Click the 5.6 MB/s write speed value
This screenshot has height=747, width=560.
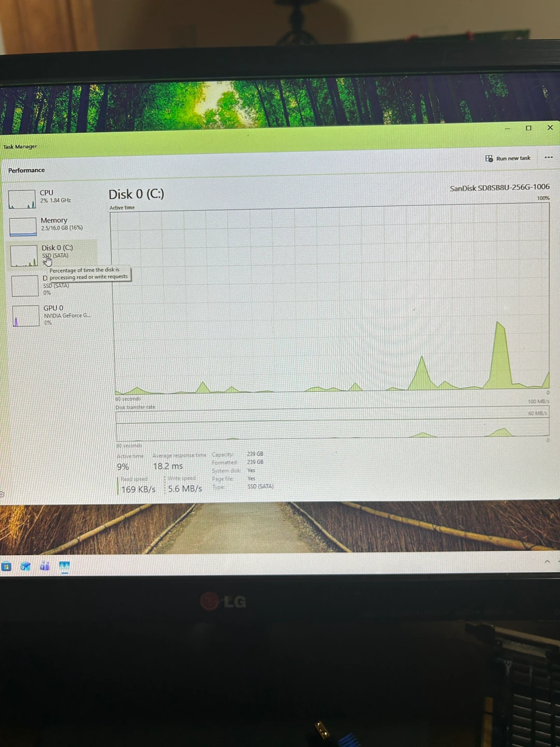tap(185, 489)
